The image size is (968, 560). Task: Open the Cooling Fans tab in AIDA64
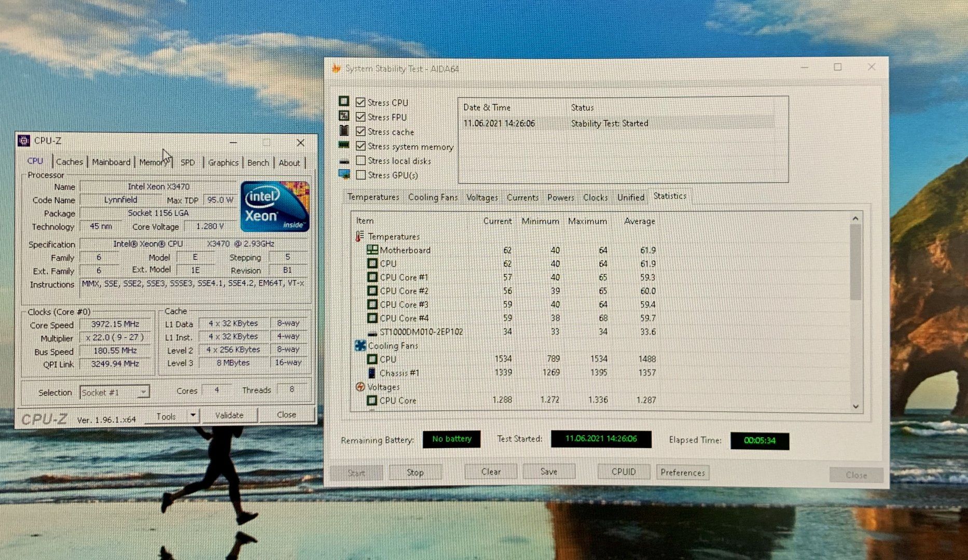[433, 197]
